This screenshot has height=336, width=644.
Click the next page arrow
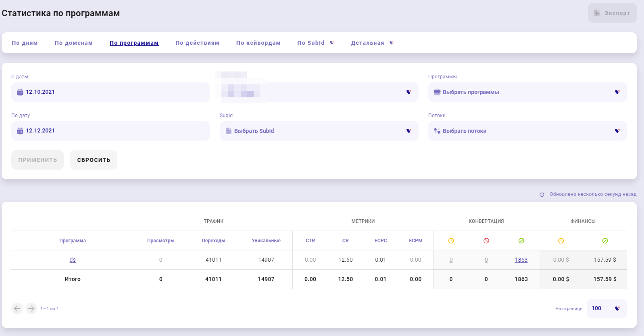point(31,309)
